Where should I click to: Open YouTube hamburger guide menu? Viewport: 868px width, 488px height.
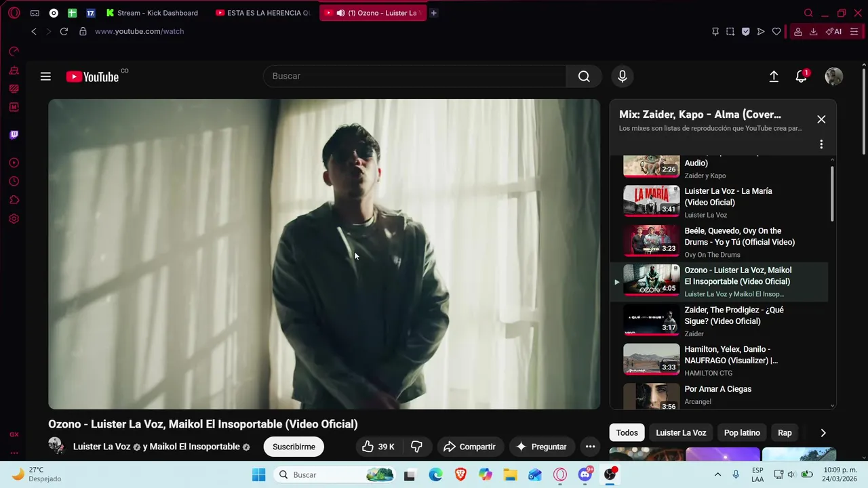[45, 77]
